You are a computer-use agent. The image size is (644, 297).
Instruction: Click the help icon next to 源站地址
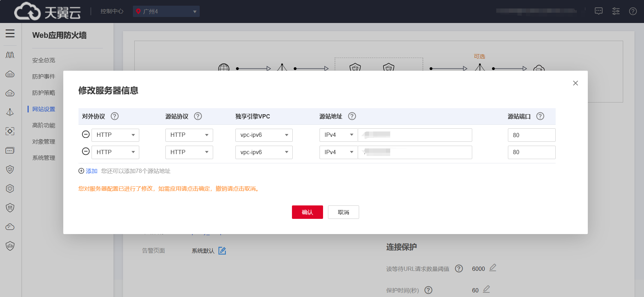[352, 116]
